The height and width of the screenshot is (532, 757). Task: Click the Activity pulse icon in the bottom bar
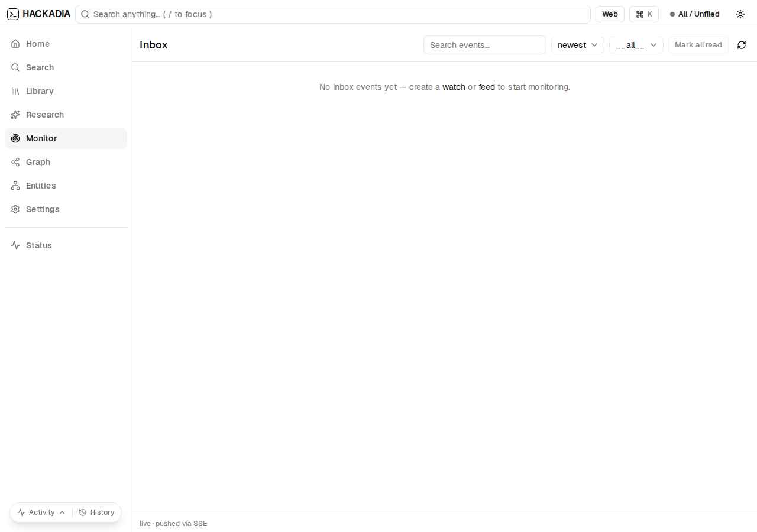point(21,512)
